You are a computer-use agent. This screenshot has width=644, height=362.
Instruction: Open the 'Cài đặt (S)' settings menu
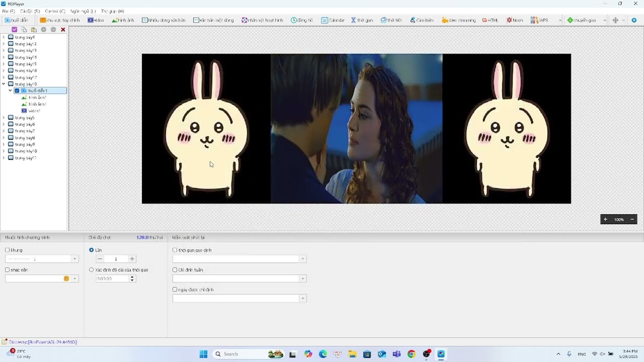click(x=30, y=11)
